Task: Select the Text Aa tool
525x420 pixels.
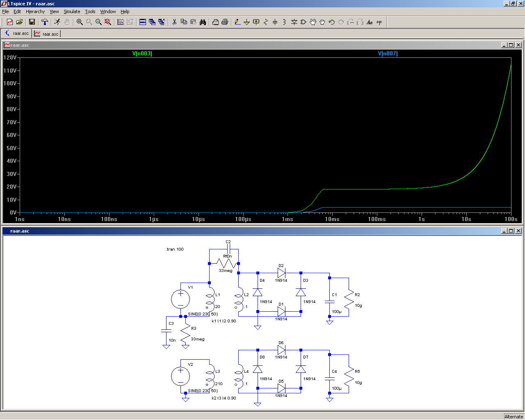Action: [370, 22]
